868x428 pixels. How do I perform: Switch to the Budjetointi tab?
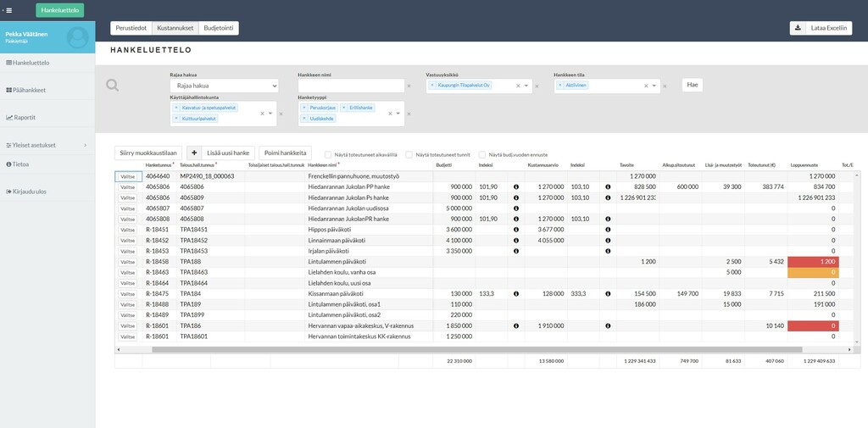coord(219,28)
